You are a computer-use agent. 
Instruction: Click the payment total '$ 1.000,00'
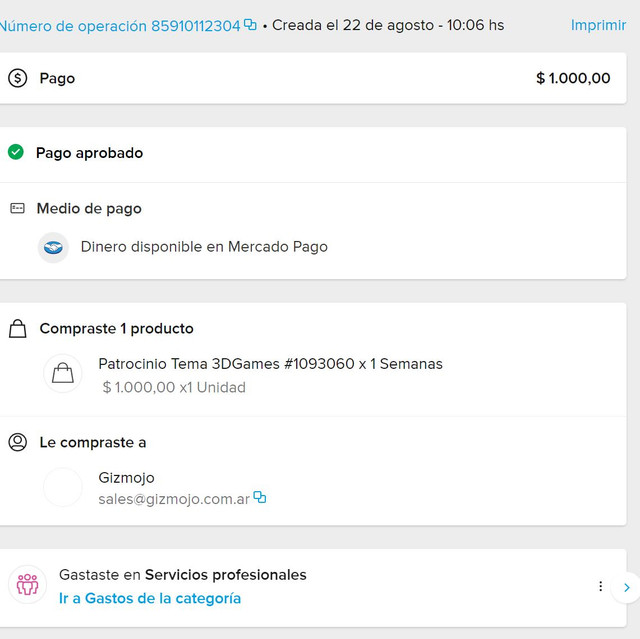573,78
